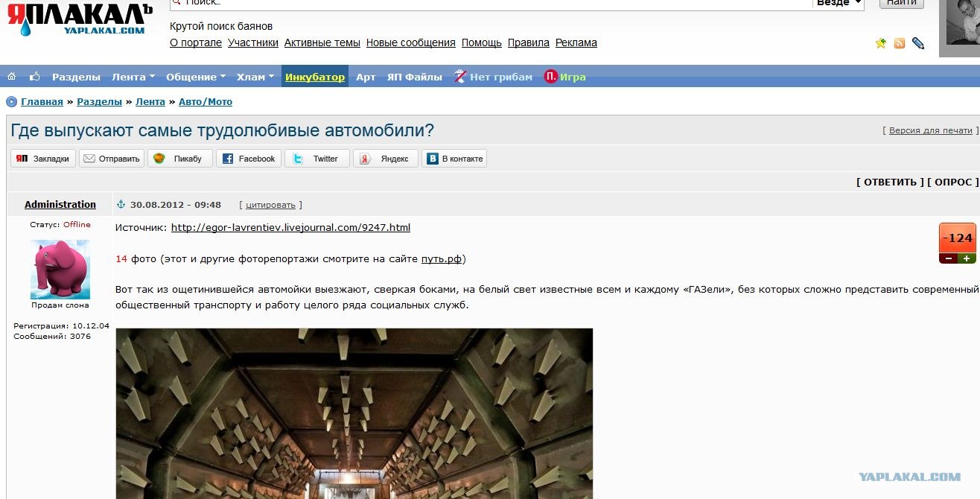Image resolution: width=980 pixels, height=499 pixels.
Task: Go to 'Разделы' breadcrumb
Action: point(99,102)
